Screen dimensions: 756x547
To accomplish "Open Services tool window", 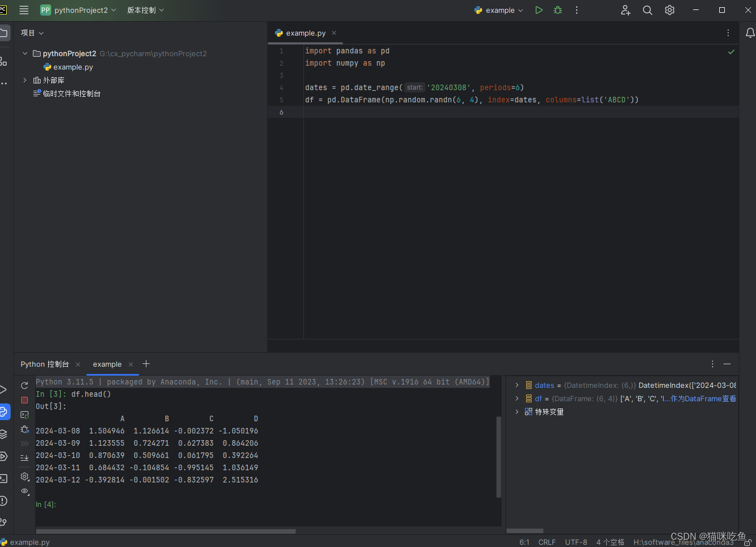I will click(x=4, y=456).
